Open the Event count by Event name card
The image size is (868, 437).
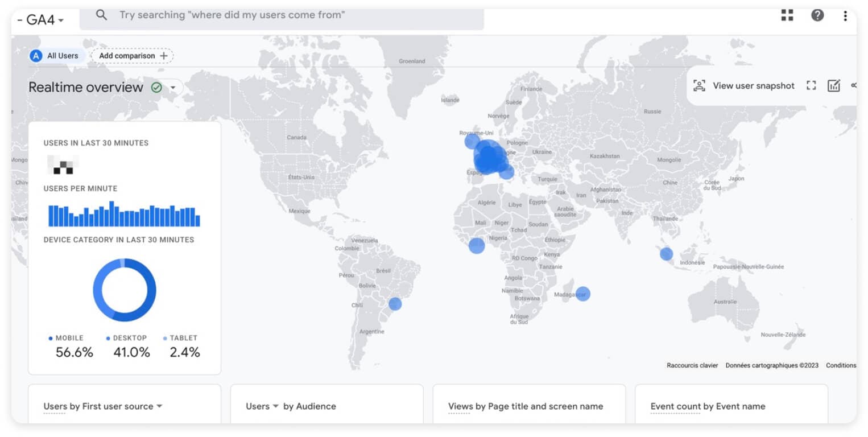708,406
